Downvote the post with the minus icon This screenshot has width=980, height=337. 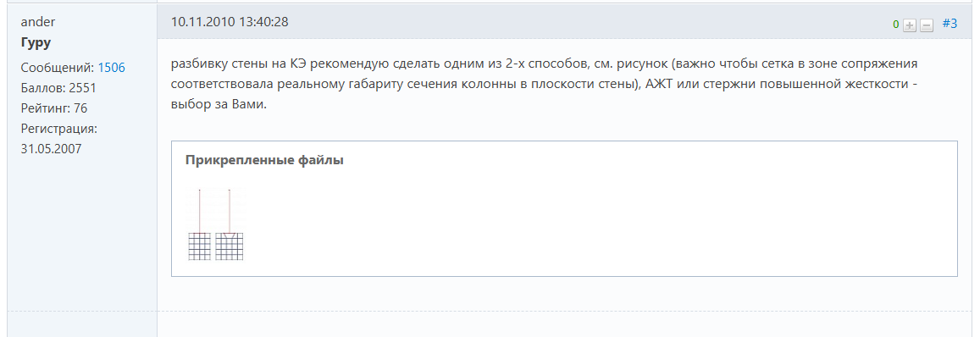[927, 25]
